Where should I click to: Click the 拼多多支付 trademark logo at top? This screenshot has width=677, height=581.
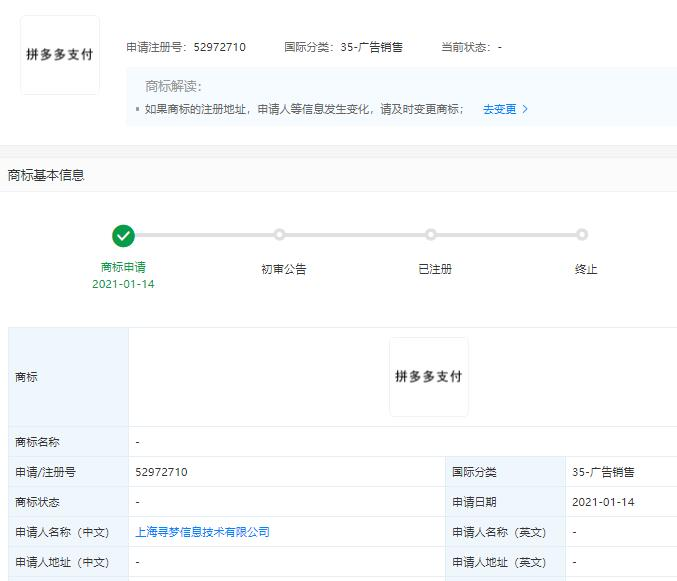coord(60,55)
